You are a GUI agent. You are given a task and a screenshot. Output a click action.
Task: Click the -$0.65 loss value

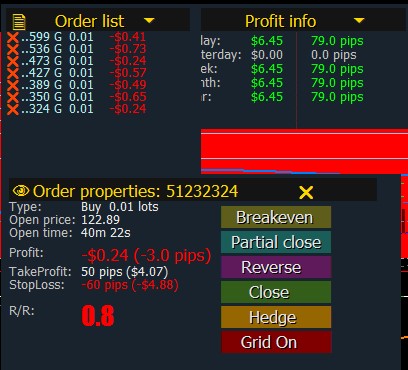pos(128,97)
